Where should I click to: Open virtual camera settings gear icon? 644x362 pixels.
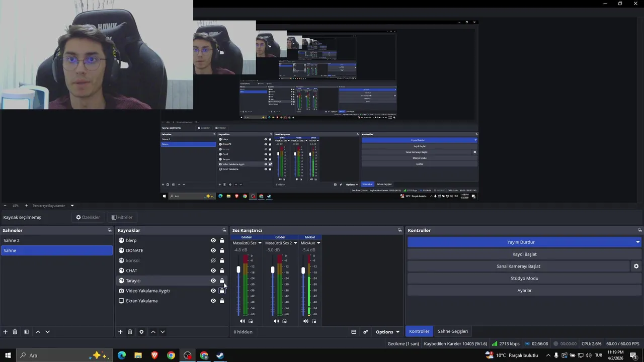tap(636, 266)
